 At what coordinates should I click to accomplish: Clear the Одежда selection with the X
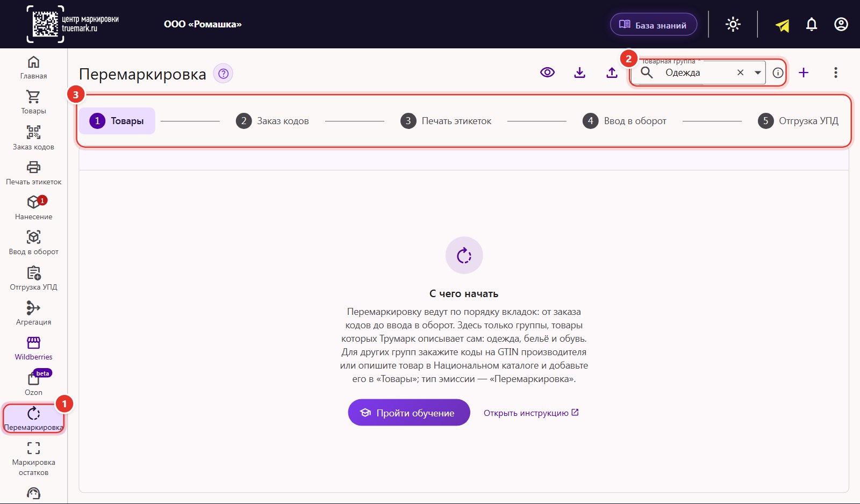coord(740,73)
